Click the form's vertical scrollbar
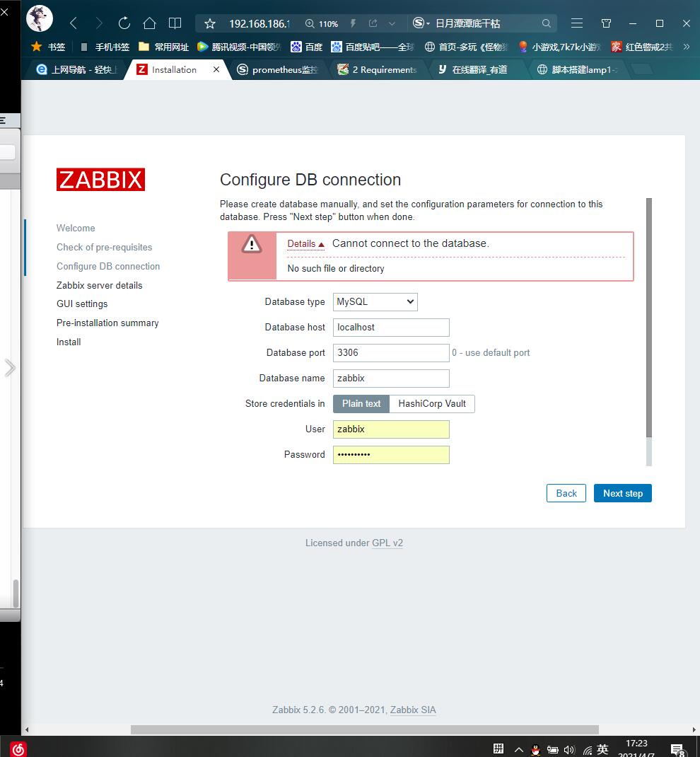The width and height of the screenshot is (700, 757). pos(649,318)
